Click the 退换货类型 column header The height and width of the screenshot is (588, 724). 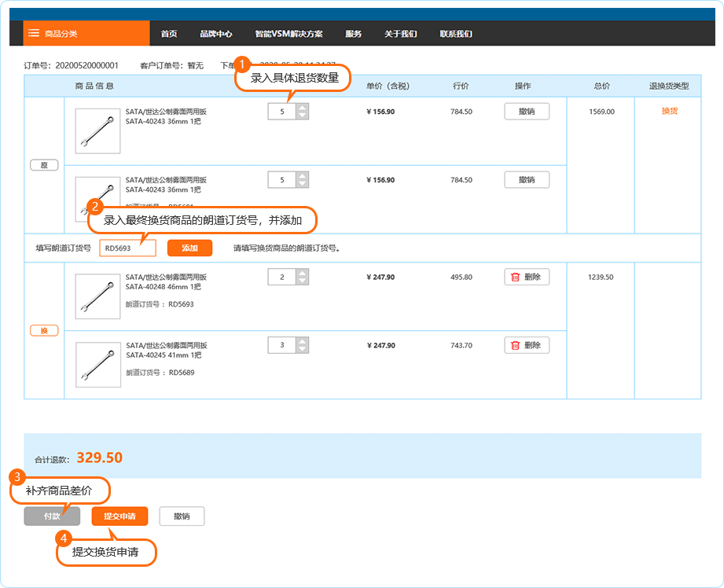tap(669, 86)
